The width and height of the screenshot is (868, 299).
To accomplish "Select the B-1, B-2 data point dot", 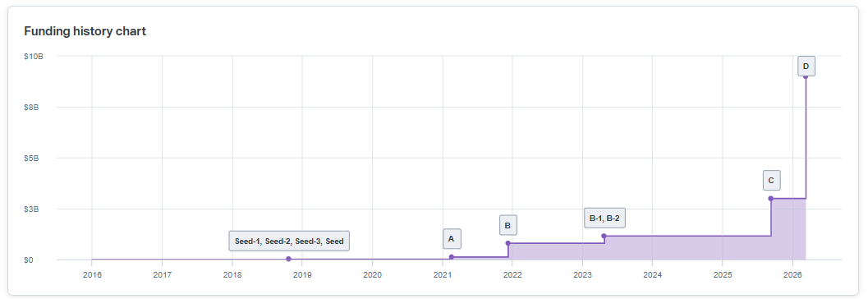I will [x=604, y=236].
